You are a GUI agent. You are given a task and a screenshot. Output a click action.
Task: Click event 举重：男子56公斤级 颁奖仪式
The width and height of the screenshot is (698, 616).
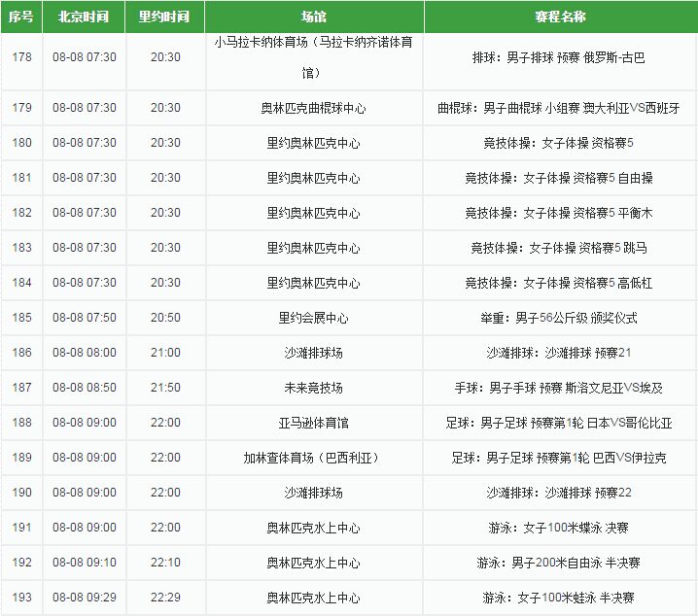(x=559, y=318)
